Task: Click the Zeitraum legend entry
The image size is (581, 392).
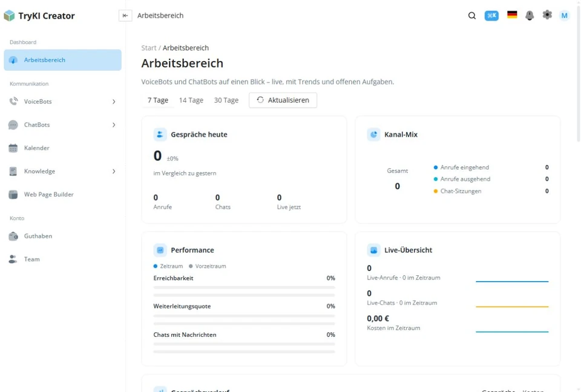Action: tap(168, 266)
